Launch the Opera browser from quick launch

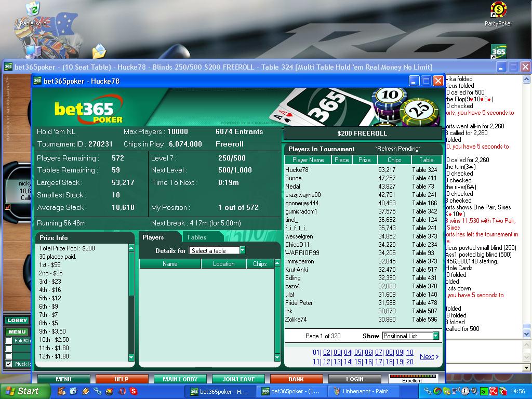pos(122,391)
